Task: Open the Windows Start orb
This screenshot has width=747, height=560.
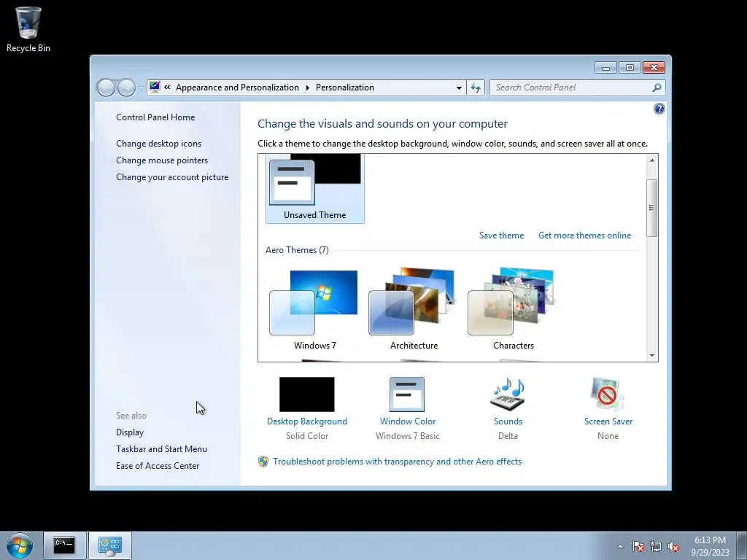Action: (x=20, y=545)
